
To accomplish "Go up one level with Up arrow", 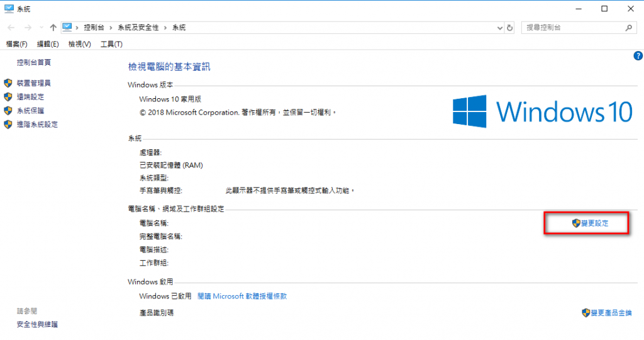I will (53, 28).
